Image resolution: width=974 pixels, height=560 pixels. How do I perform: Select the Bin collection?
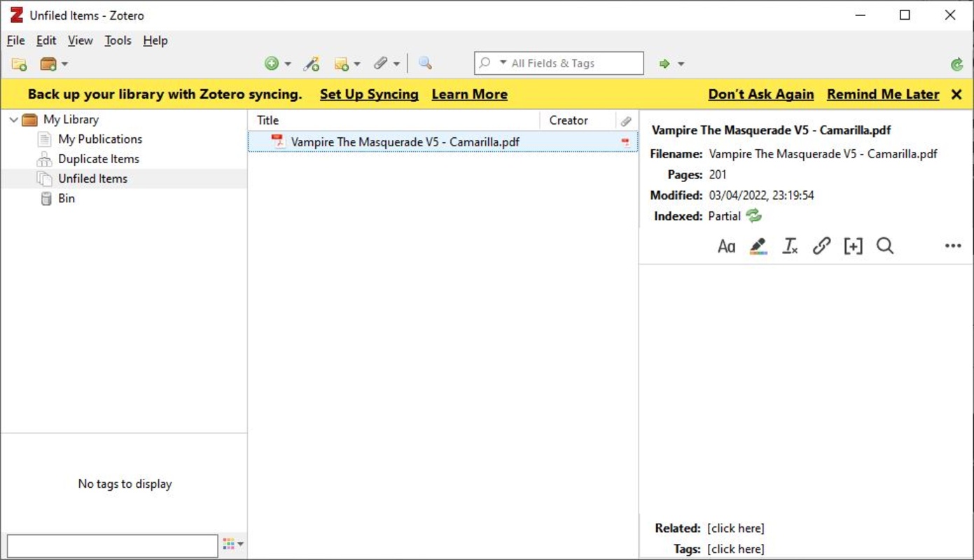coord(67,198)
